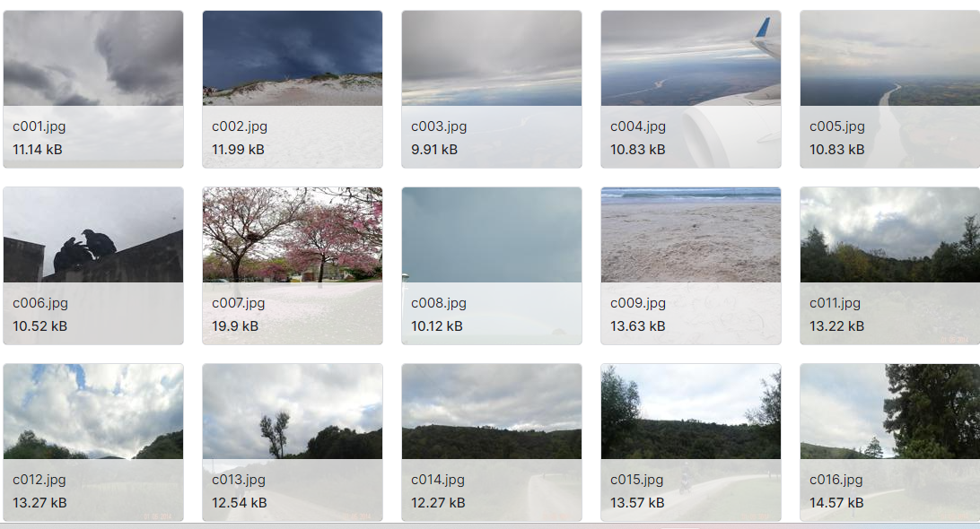Select c015.jpg road with trees image
Viewport: 980px width, 529px height.
click(x=691, y=412)
